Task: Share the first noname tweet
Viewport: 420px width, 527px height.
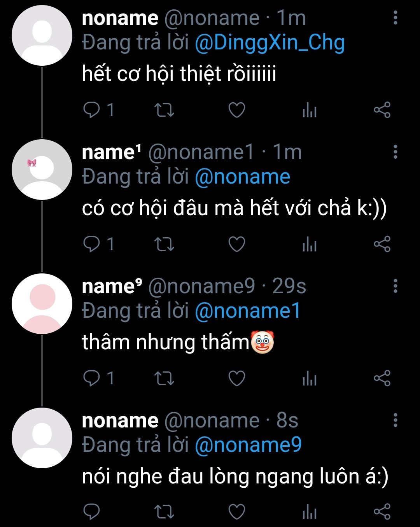Action: pyautogui.click(x=382, y=110)
